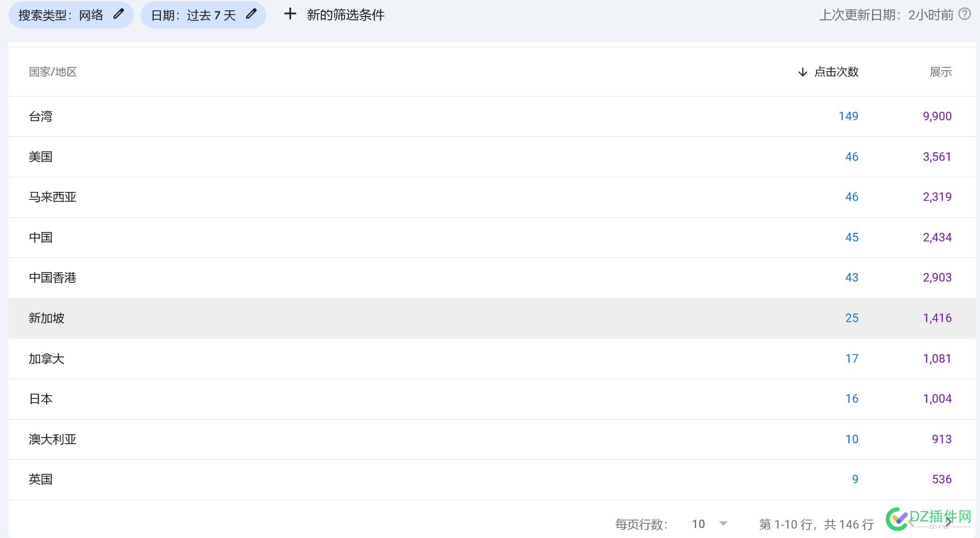The height and width of the screenshot is (538, 980).
Task: Click the 上次更新日期: 2小时前 text
Action: [x=886, y=15]
